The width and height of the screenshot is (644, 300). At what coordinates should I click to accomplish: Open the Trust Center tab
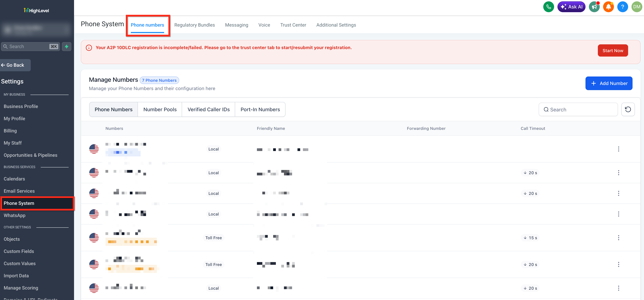293,25
